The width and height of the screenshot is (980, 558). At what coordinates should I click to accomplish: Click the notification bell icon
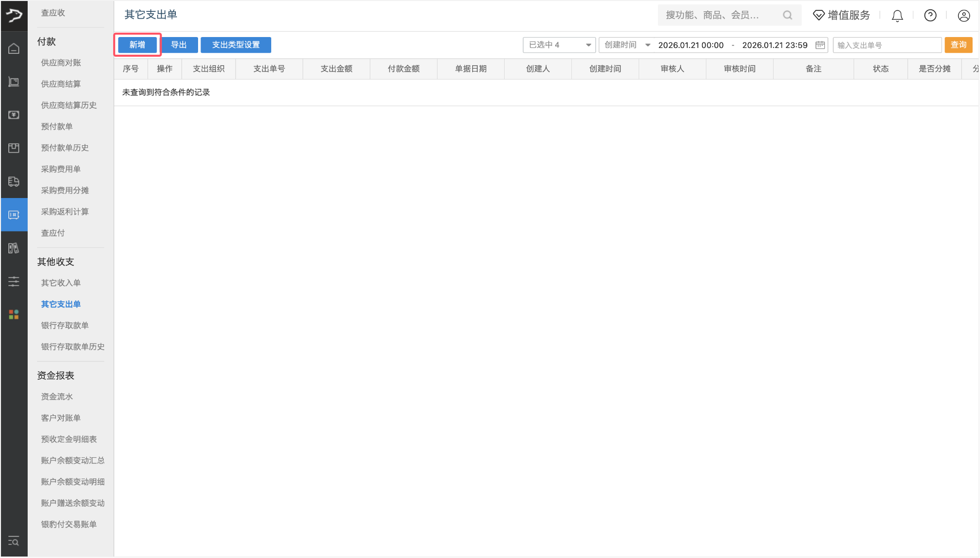click(x=897, y=15)
